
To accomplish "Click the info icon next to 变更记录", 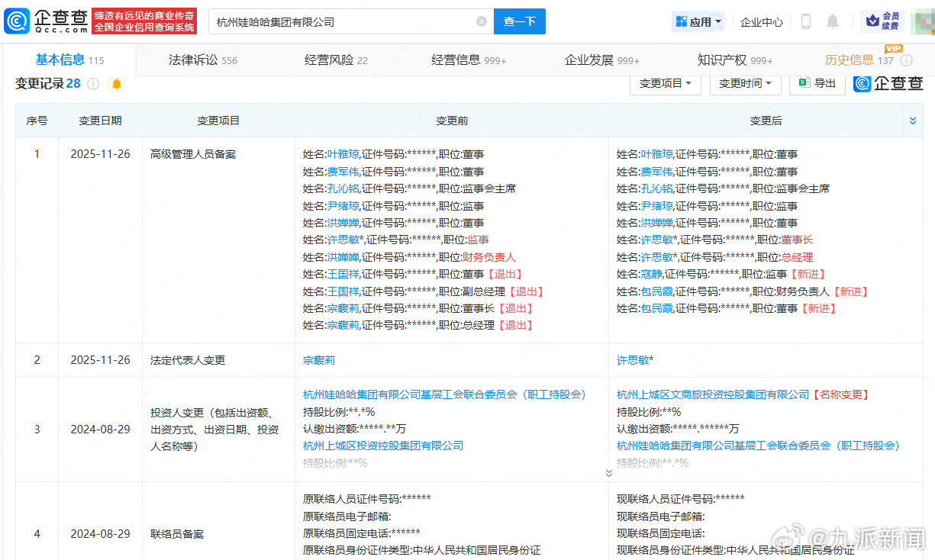I will [x=94, y=84].
